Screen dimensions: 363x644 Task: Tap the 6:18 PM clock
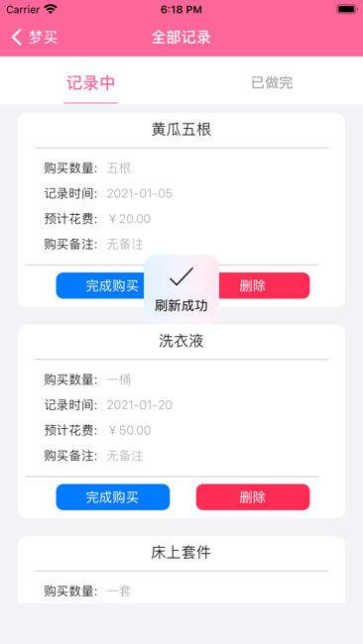pyautogui.click(x=181, y=10)
